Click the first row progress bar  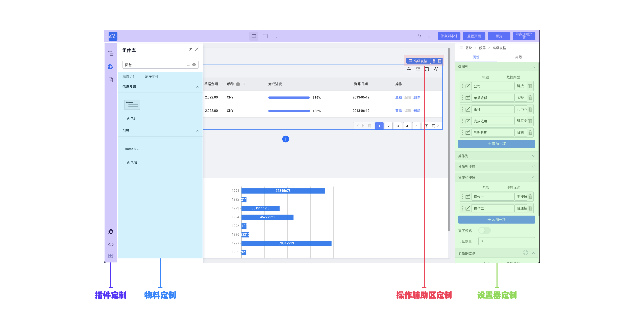[289, 98]
